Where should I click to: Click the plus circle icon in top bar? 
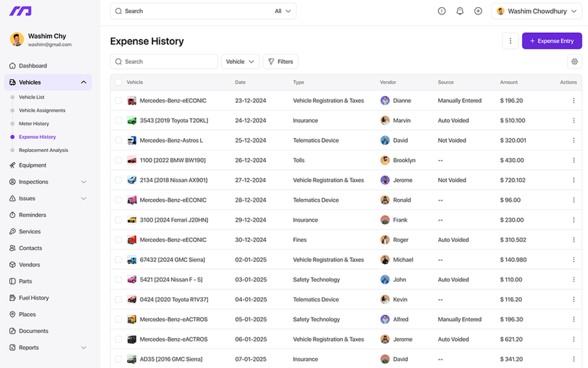[x=478, y=11]
